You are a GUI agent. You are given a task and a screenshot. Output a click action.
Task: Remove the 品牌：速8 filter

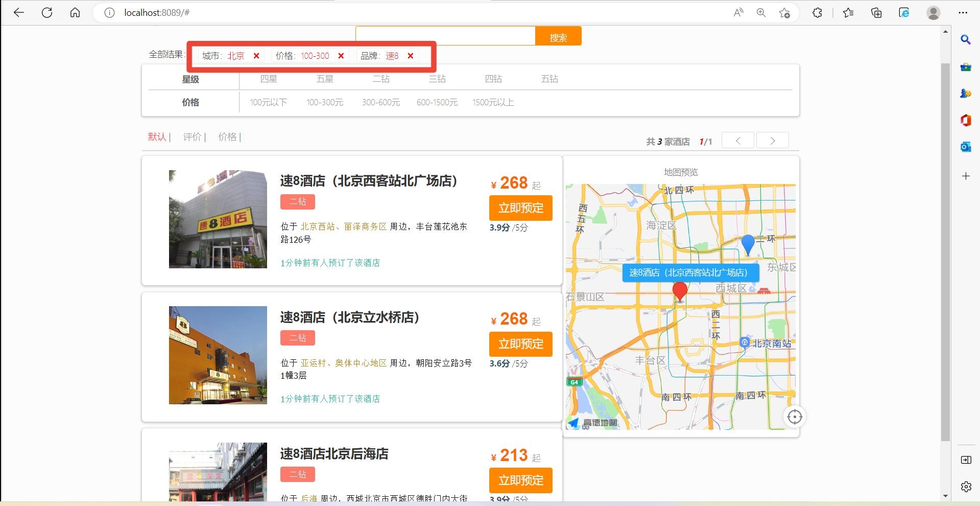(410, 56)
